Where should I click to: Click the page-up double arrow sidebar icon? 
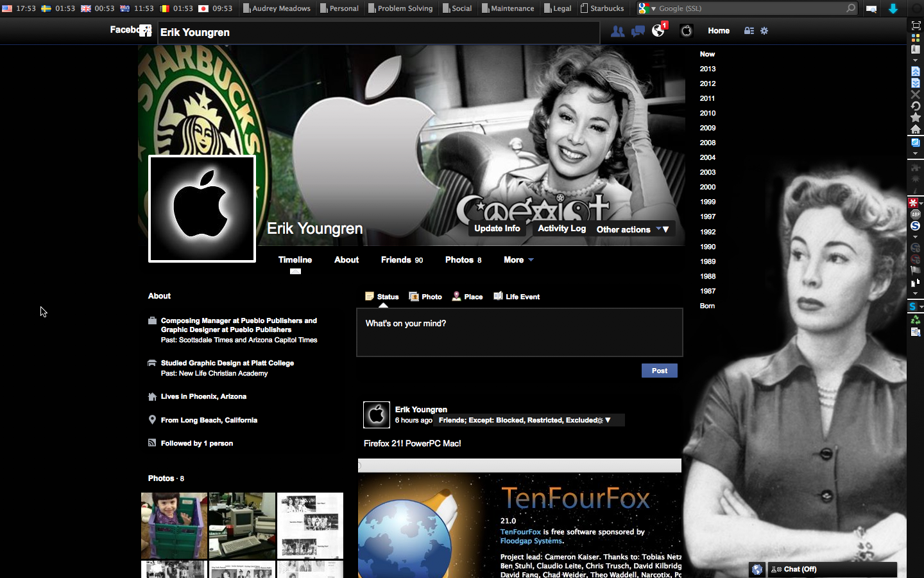[916, 71]
